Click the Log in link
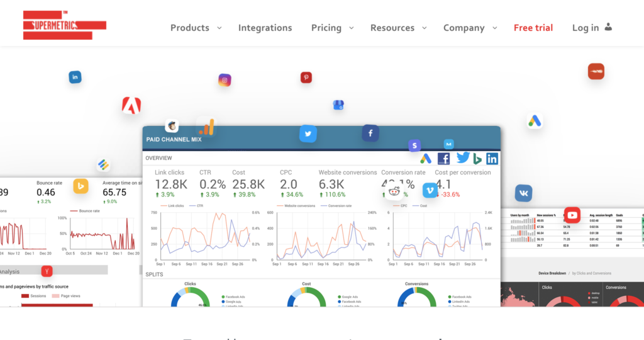The width and height of the screenshot is (644, 340). pyautogui.click(x=585, y=28)
